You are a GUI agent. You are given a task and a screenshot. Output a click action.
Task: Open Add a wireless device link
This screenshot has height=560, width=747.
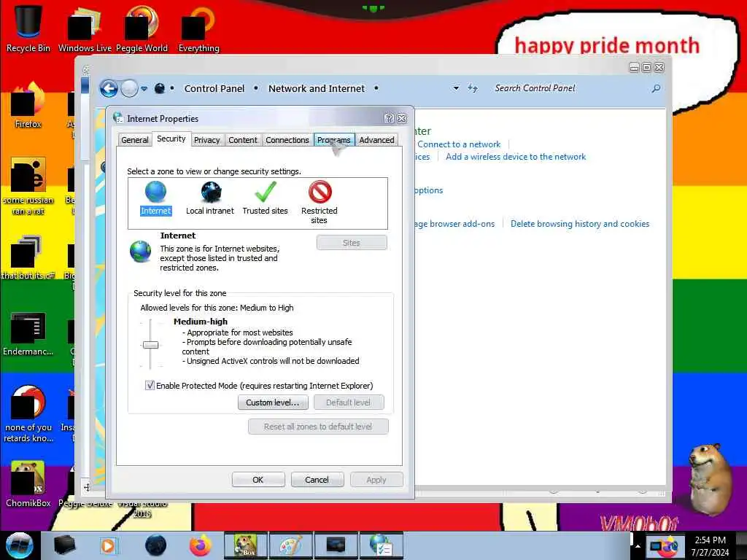(x=516, y=157)
